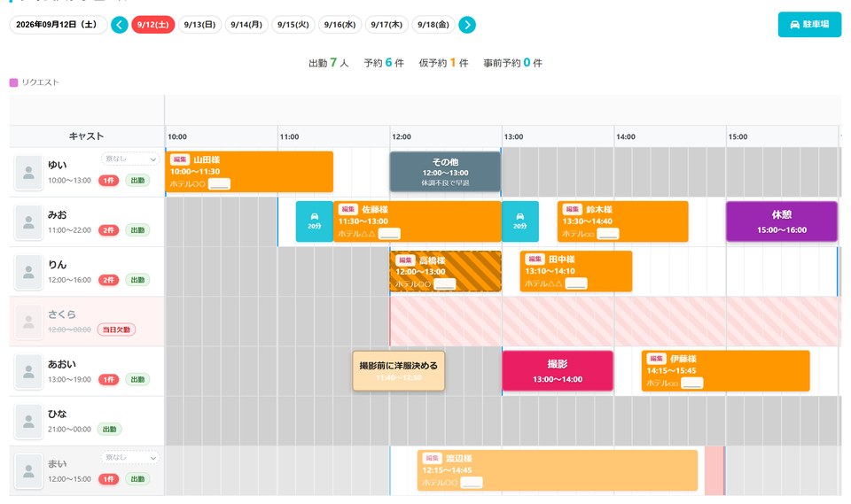Select the 9/15(火) date tab

(293, 25)
